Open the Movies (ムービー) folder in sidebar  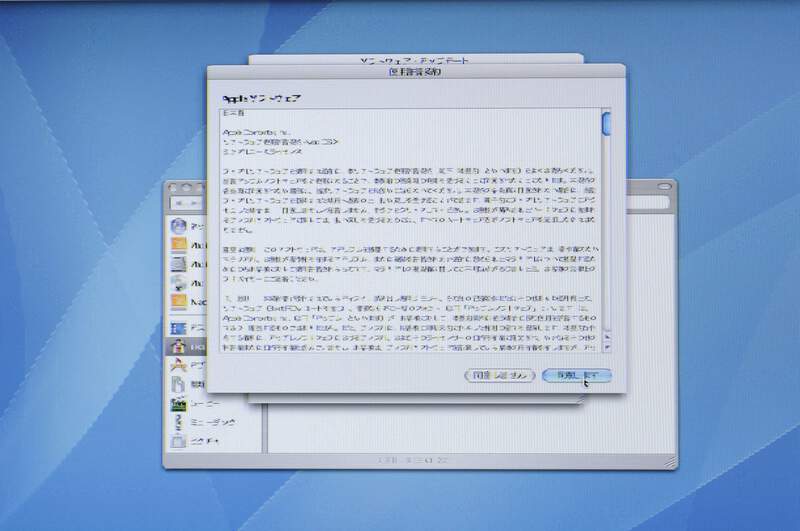pyautogui.click(x=179, y=404)
